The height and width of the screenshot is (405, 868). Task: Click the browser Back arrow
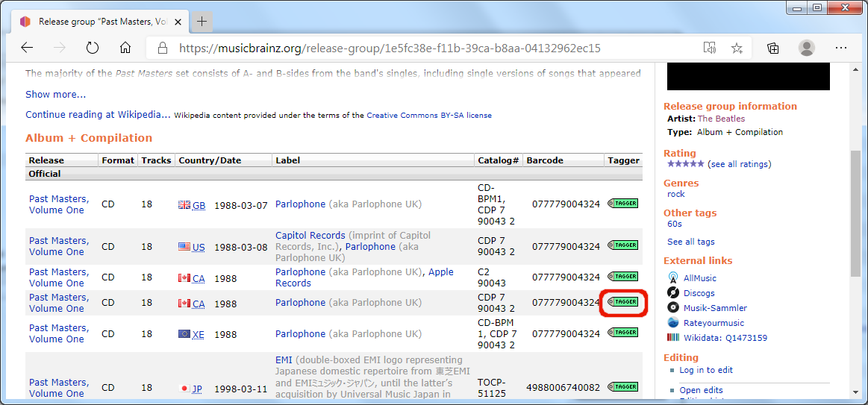pos(27,48)
